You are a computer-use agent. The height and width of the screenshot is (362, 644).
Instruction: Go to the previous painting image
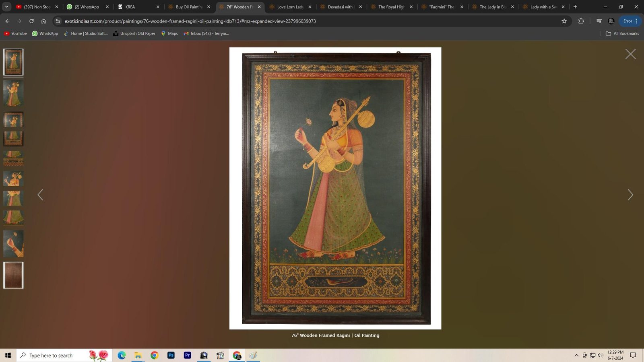point(40,195)
